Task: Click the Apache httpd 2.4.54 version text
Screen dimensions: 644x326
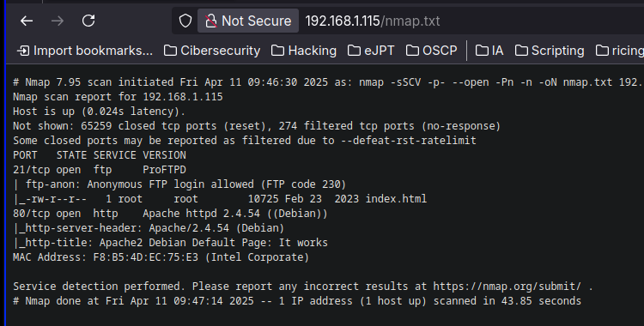Action: point(201,214)
